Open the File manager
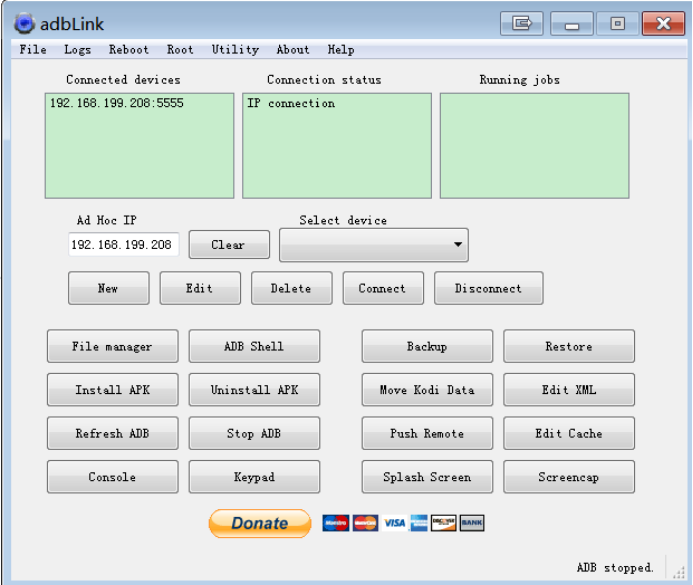 coord(112,347)
